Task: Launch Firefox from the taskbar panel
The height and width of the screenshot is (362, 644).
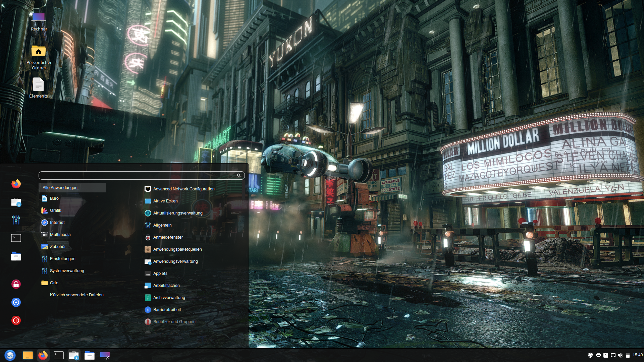Action: [x=43, y=355]
